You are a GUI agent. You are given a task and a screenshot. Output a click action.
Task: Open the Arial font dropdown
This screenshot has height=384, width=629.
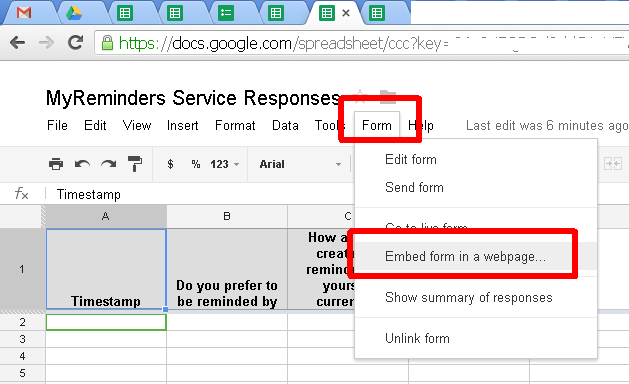[x=300, y=164]
